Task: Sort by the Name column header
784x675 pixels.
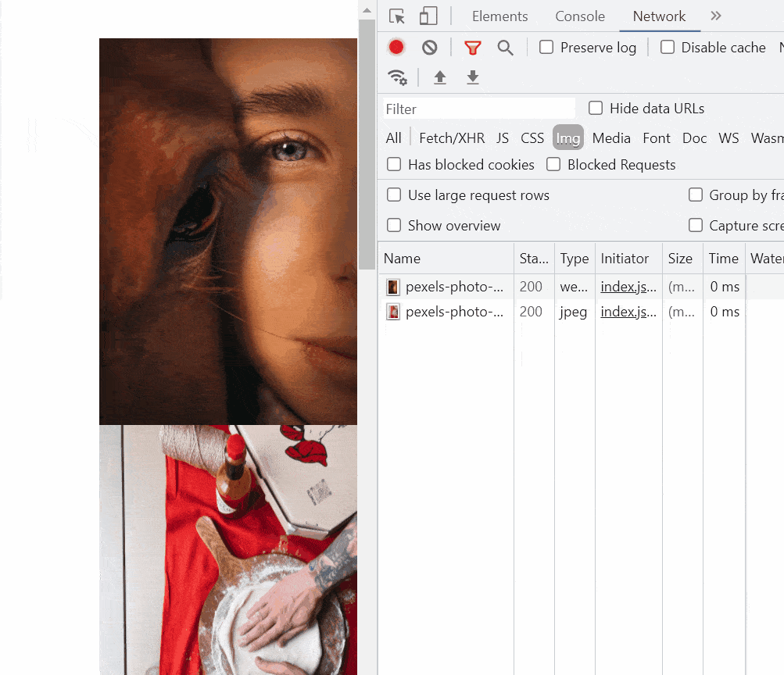Action: pos(446,259)
